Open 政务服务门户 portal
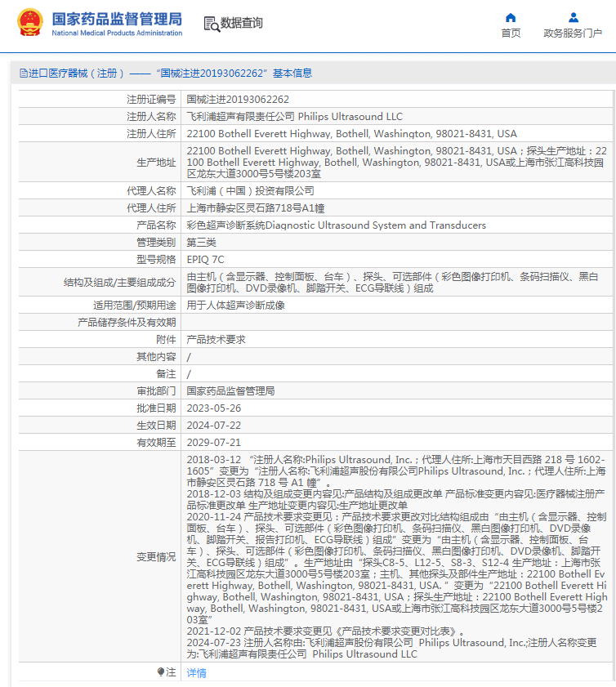The height and width of the screenshot is (687, 616). [573, 33]
